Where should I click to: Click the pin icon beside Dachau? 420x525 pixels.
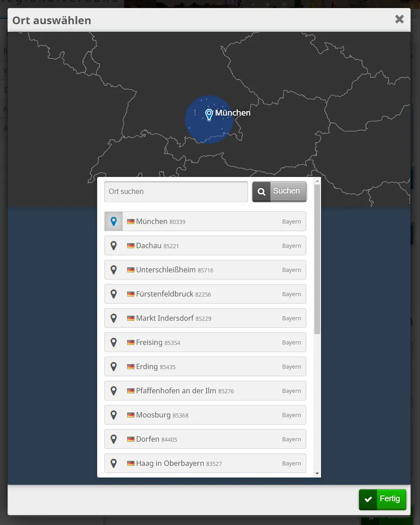coord(114,245)
